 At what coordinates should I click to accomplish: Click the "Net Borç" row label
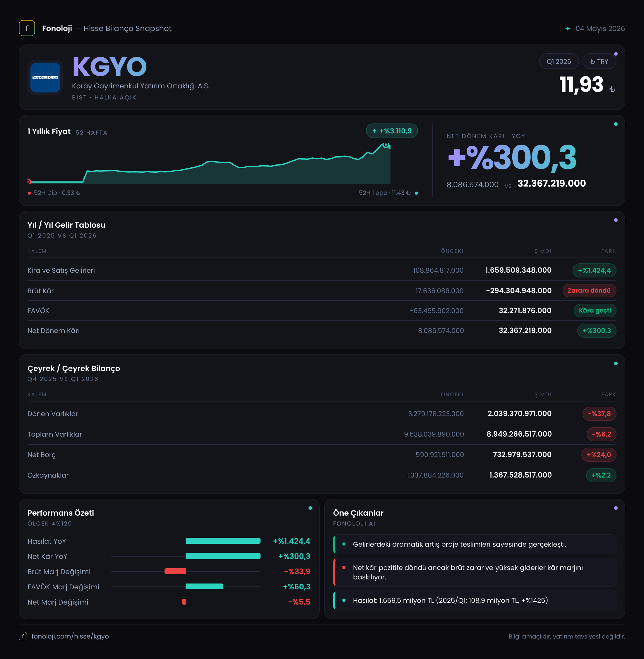coord(42,455)
